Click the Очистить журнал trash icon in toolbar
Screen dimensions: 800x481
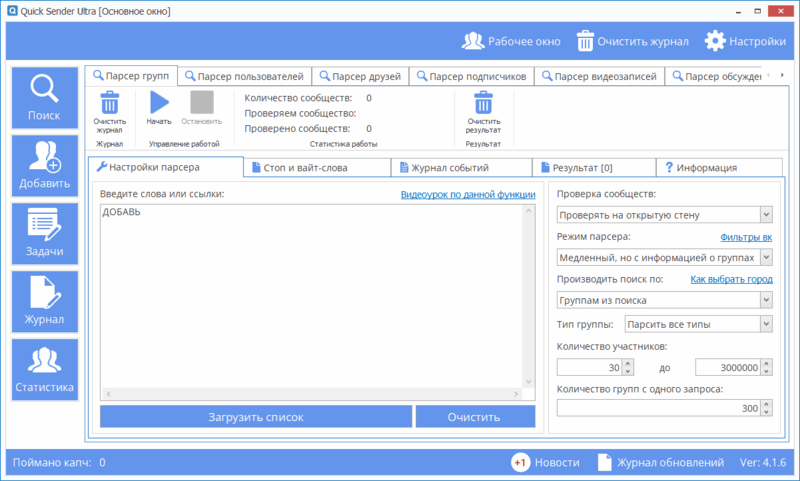pos(110,103)
